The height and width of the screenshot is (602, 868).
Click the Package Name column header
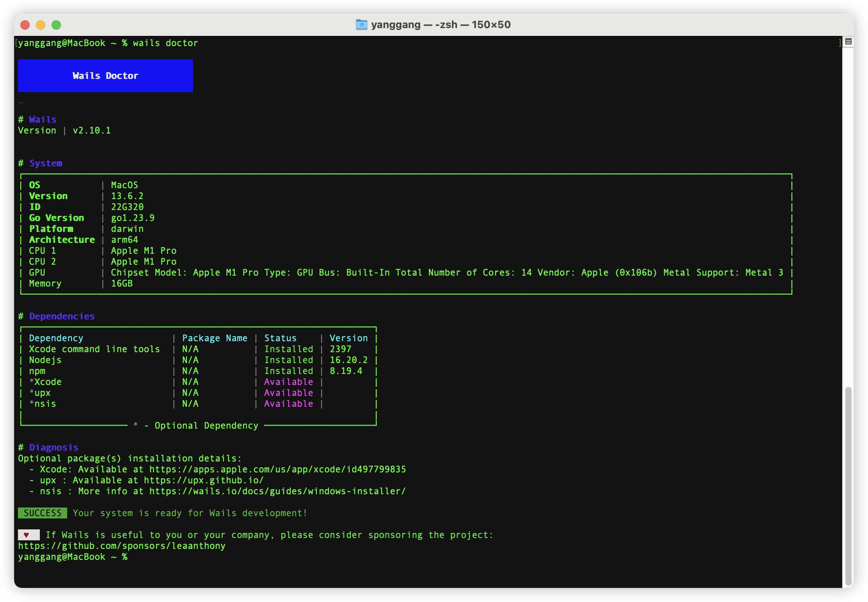tap(214, 338)
